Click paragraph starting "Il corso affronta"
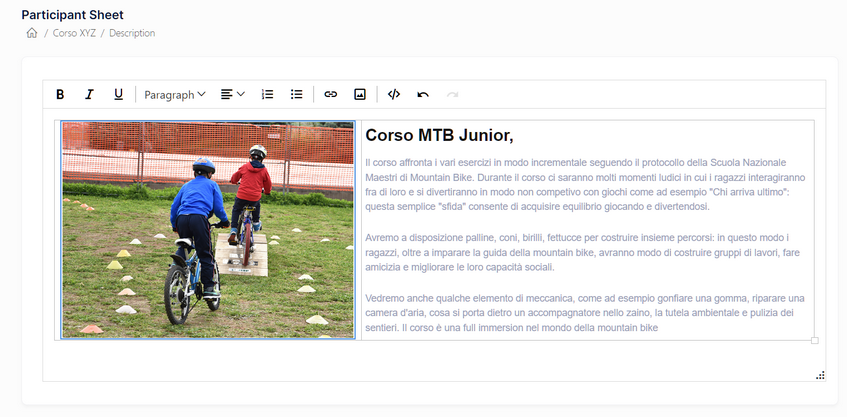 [x=586, y=184]
